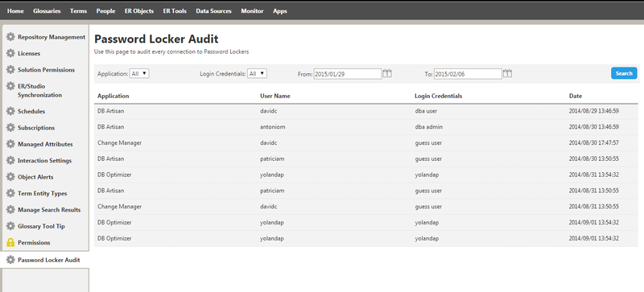Sort by the Date column header

click(x=576, y=96)
